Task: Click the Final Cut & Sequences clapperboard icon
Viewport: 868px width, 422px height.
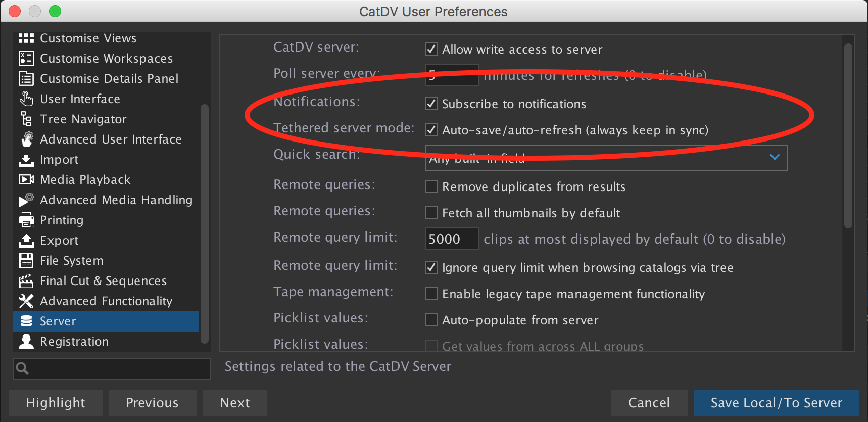Action: pos(26,281)
